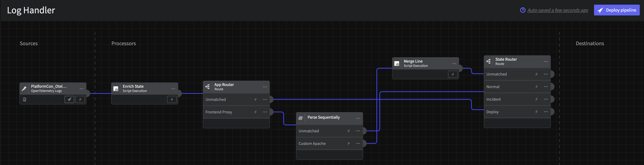Image resolution: width=644 pixels, height=165 pixels.
Task: Open the Parse Sequentially node ellipsis menu
Action: (x=358, y=118)
